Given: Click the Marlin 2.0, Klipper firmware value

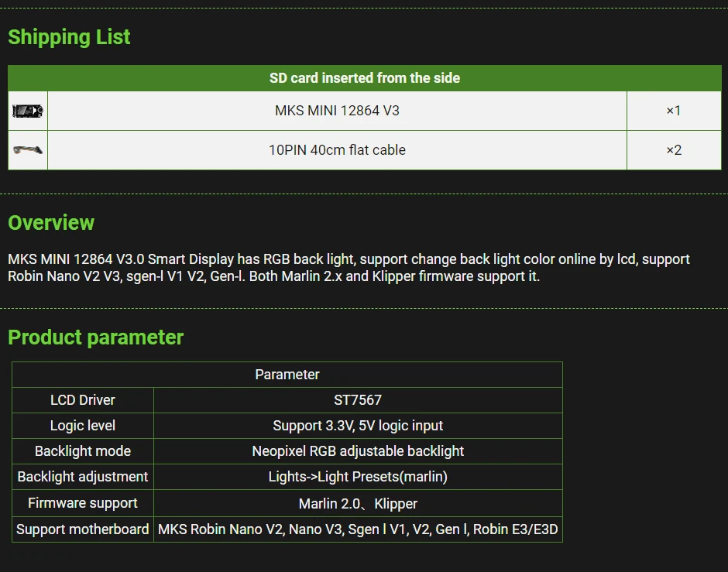Looking at the screenshot, I should pos(358,504).
